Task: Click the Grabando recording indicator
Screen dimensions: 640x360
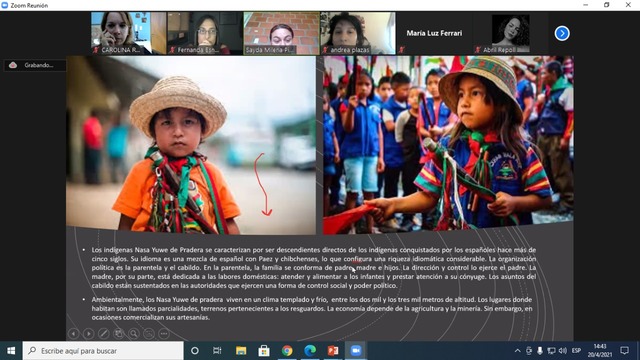Action: (x=35, y=65)
